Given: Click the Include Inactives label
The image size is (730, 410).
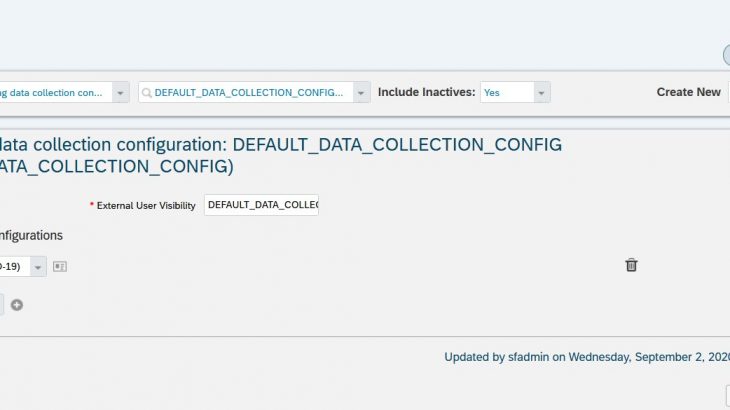Looking at the screenshot, I should 425,92.
